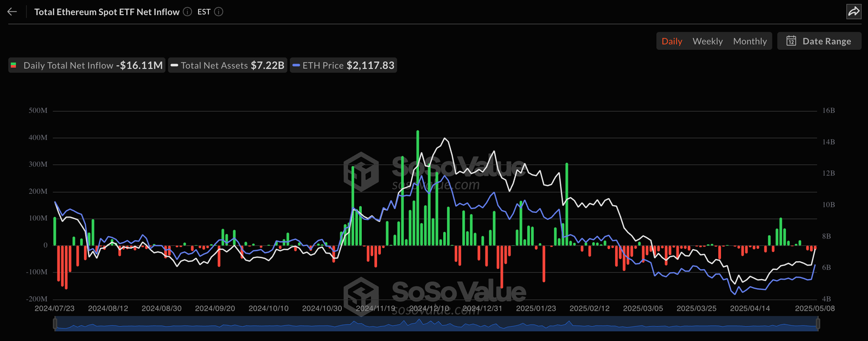The width and height of the screenshot is (868, 341).
Task: Toggle Total Net Assets series
Action: (x=227, y=65)
